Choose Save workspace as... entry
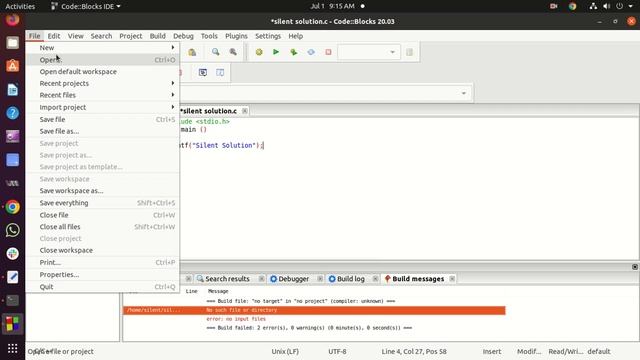This screenshot has height=360, width=640. pyautogui.click(x=102, y=191)
